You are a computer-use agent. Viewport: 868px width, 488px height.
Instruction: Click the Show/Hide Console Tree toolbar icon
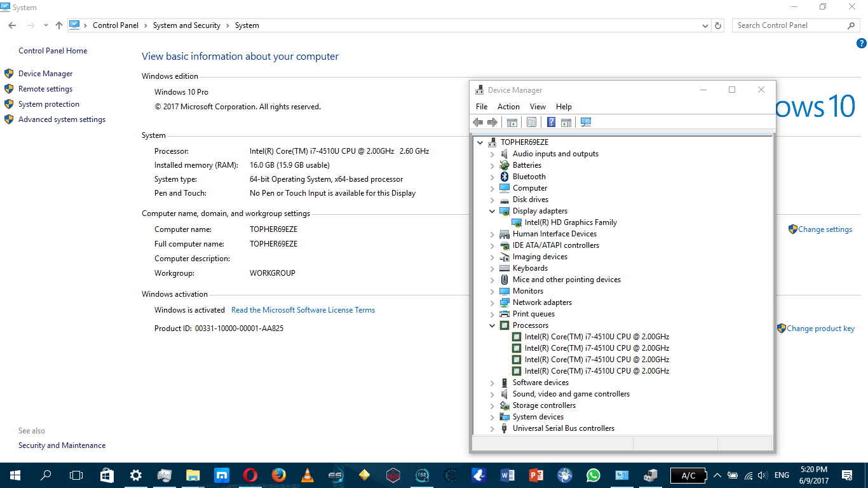pyautogui.click(x=512, y=123)
